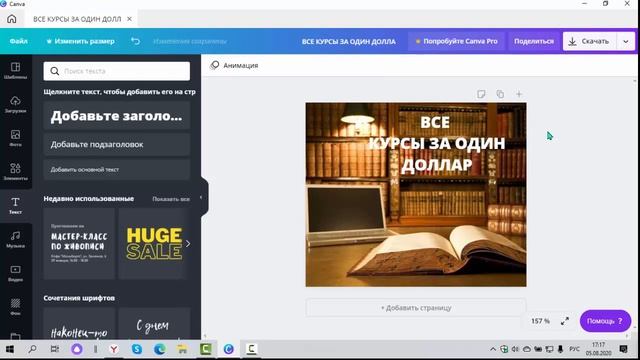Add a subheading (Добавьте подзаголовок)
The image size is (640, 360).
117,144
